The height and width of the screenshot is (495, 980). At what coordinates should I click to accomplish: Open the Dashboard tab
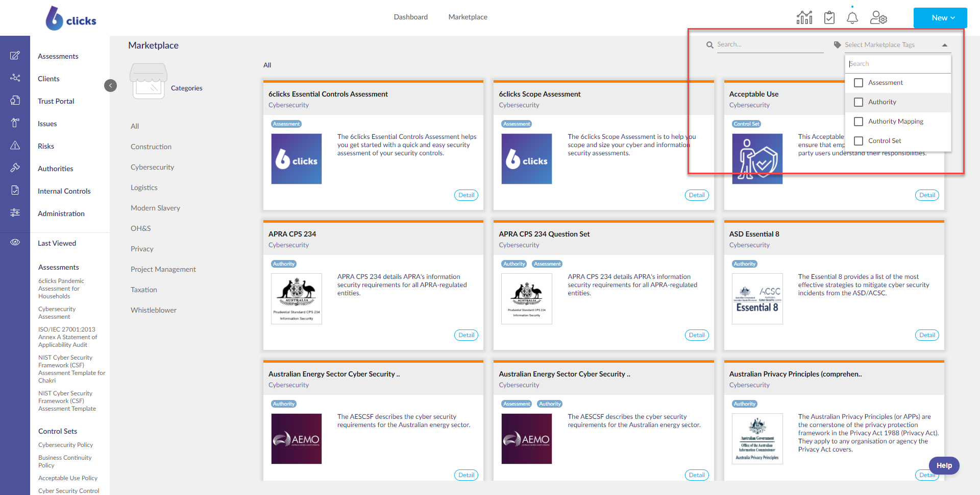(x=411, y=17)
